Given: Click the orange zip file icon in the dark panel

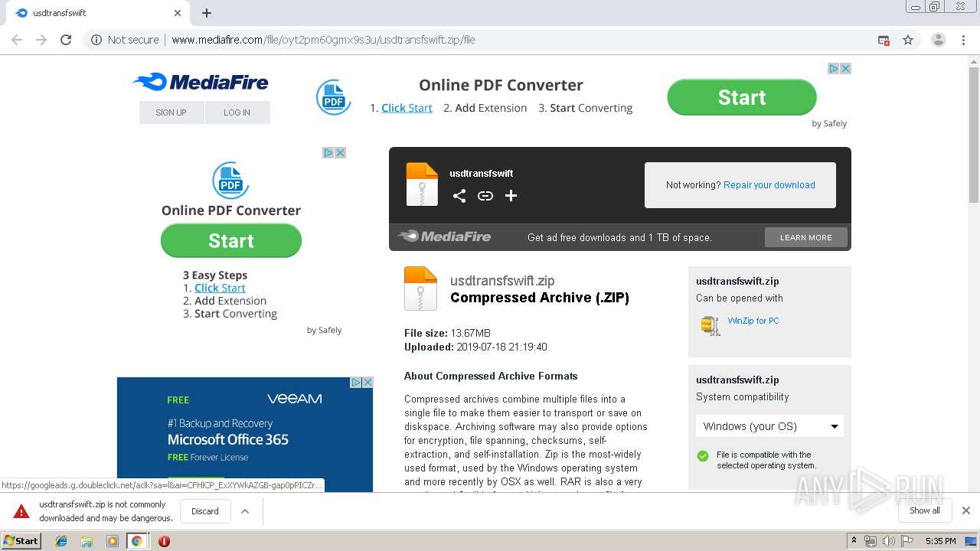Looking at the screenshot, I should 422,184.
